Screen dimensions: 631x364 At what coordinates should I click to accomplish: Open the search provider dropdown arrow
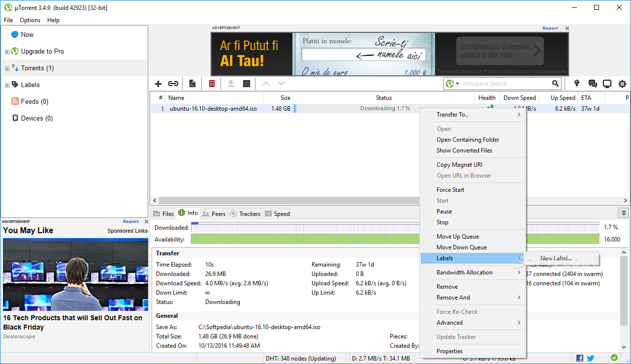[457, 84]
